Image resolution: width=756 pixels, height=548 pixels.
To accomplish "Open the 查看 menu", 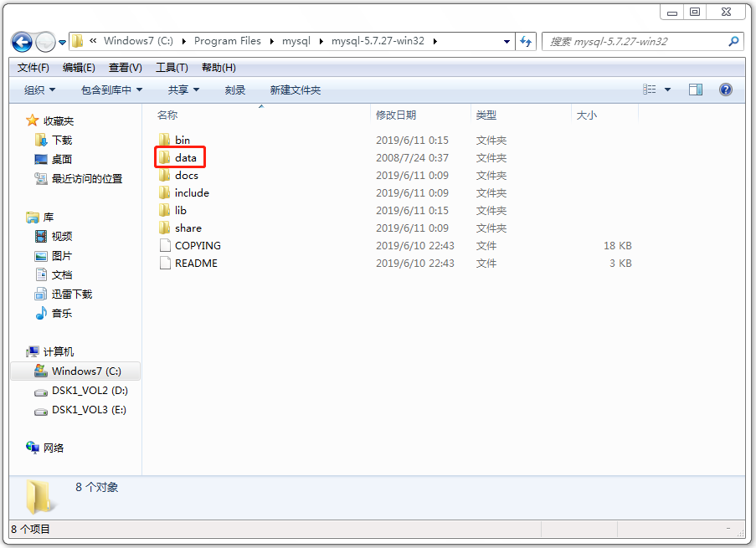I will pyautogui.click(x=124, y=67).
